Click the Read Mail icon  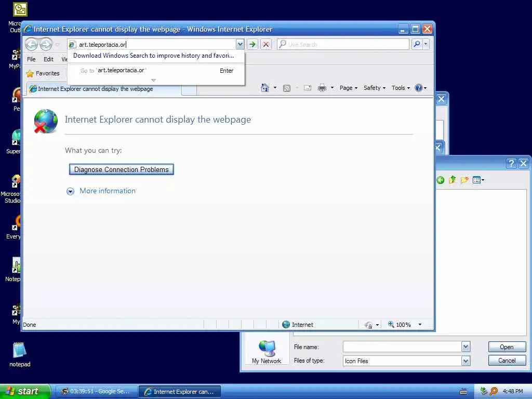click(x=308, y=88)
